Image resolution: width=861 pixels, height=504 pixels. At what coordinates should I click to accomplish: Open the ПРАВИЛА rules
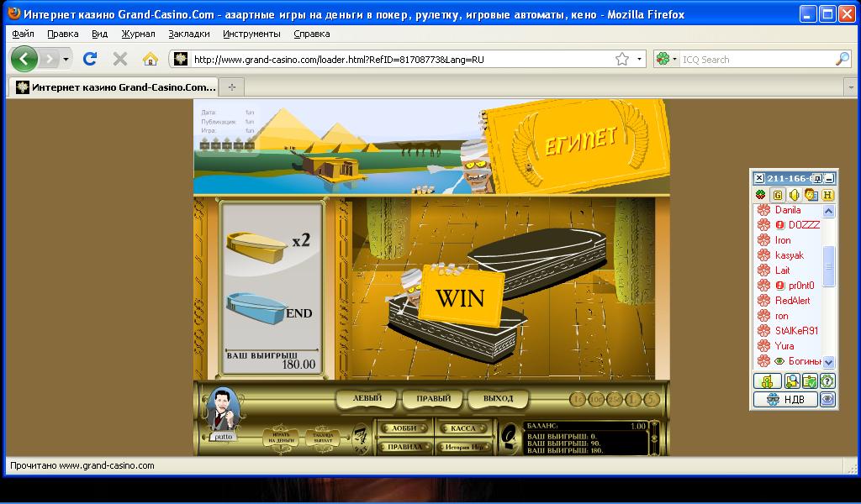(404, 446)
